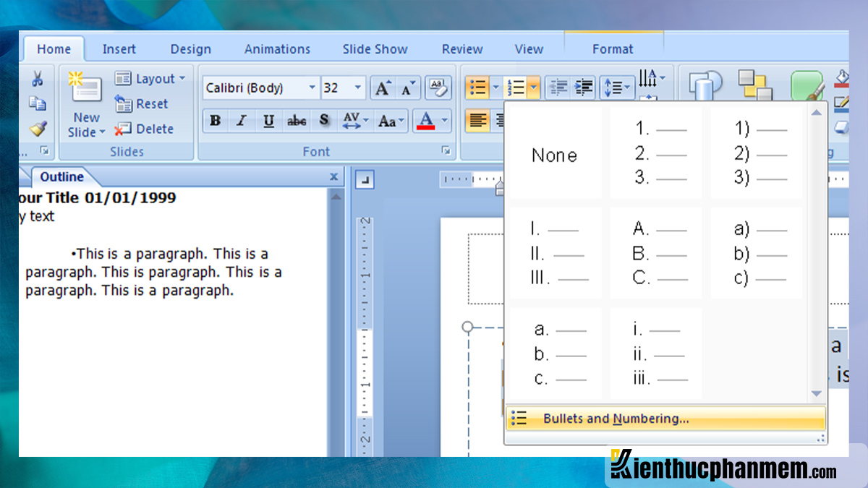Choose the a. b. c. lowercase numbering
The height and width of the screenshot is (488, 868).
[555, 354]
